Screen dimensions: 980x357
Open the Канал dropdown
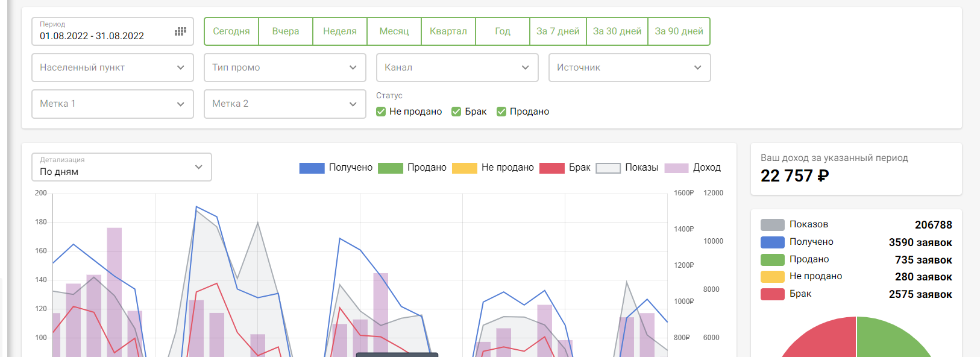pyautogui.click(x=457, y=68)
